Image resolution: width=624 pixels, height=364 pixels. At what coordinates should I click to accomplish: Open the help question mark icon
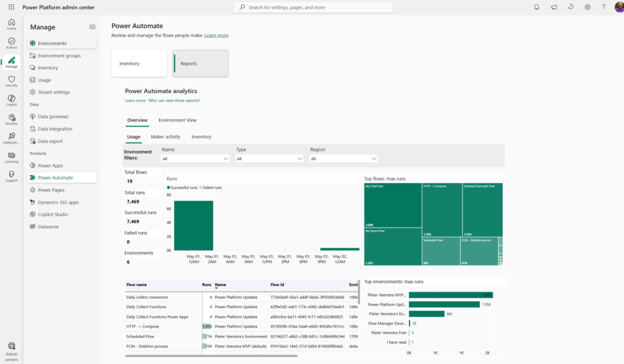click(604, 7)
